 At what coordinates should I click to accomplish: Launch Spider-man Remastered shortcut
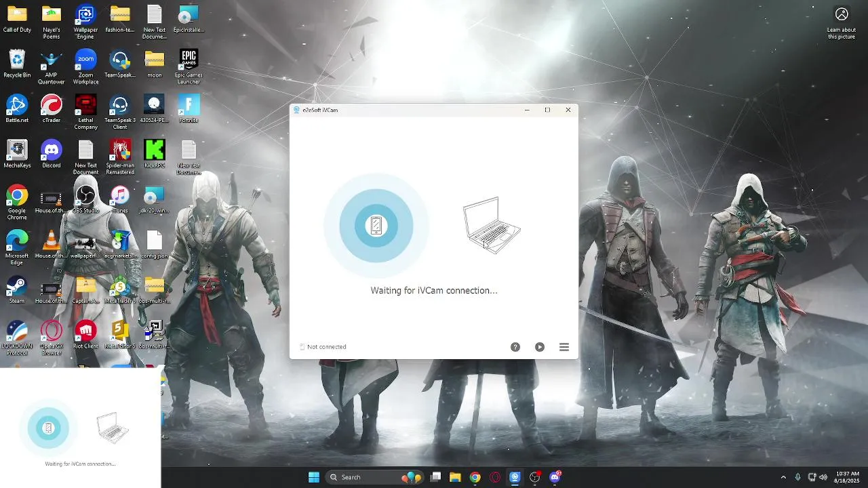(x=120, y=157)
